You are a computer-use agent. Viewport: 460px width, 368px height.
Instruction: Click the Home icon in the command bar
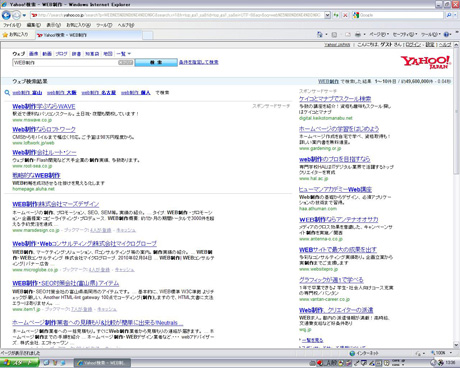click(x=320, y=34)
